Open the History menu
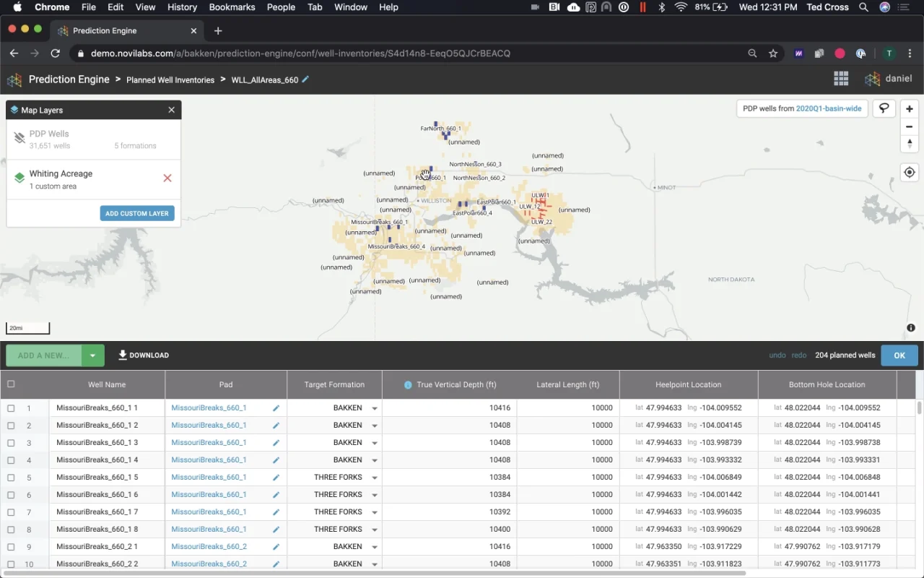Image resolution: width=924 pixels, height=578 pixels. point(182,7)
